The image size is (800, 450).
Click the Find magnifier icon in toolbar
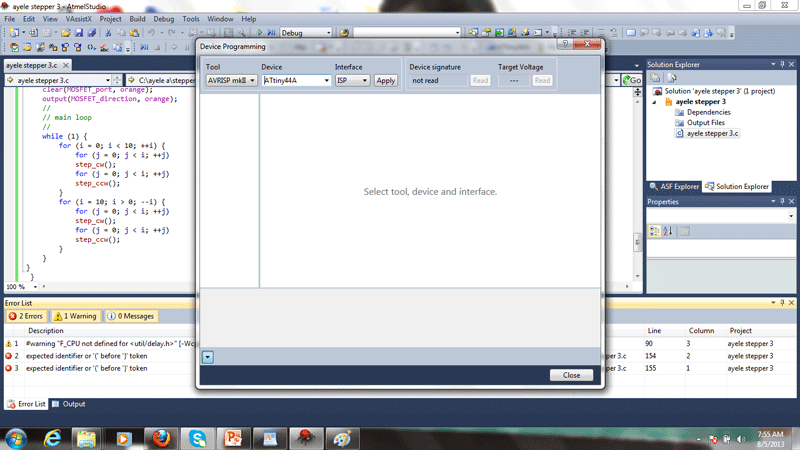[x=241, y=33]
